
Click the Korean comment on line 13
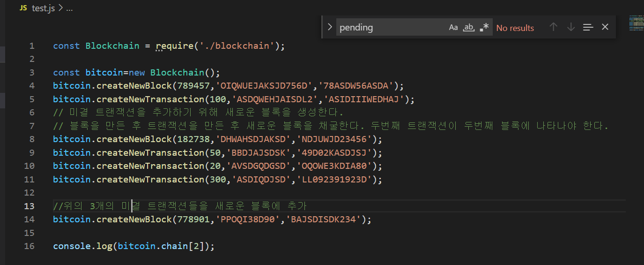click(180, 206)
